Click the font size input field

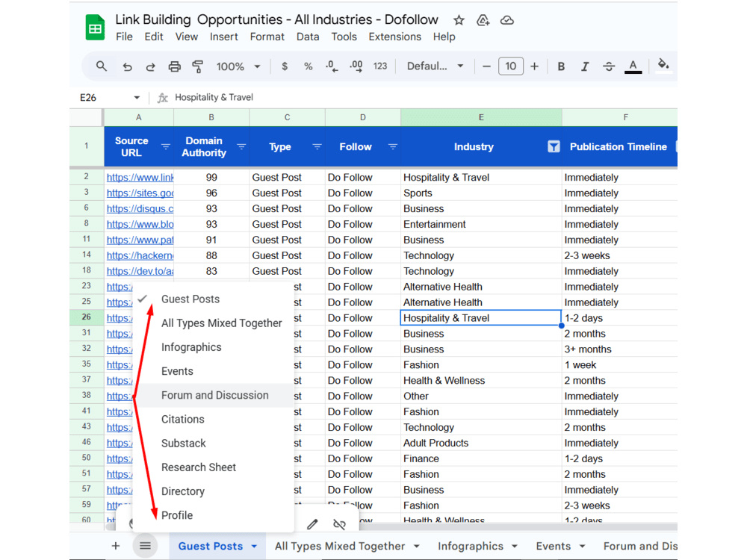[x=511, y=66]
